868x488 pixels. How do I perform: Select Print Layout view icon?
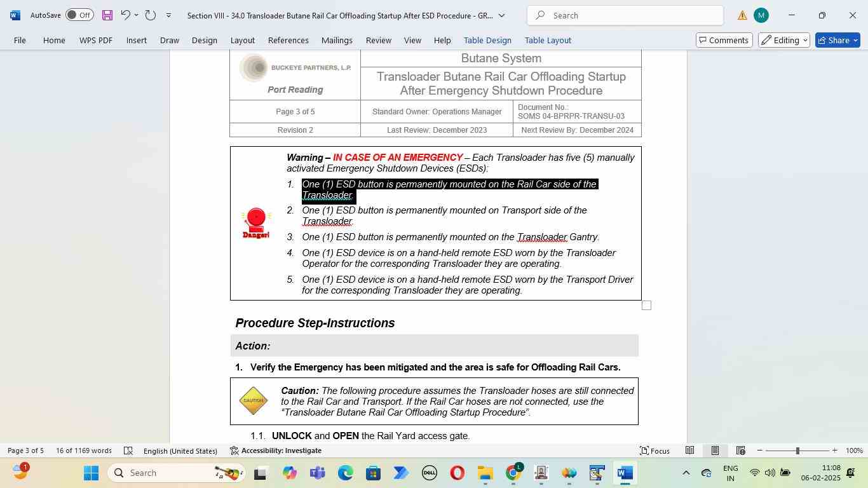tap(715, 451)
